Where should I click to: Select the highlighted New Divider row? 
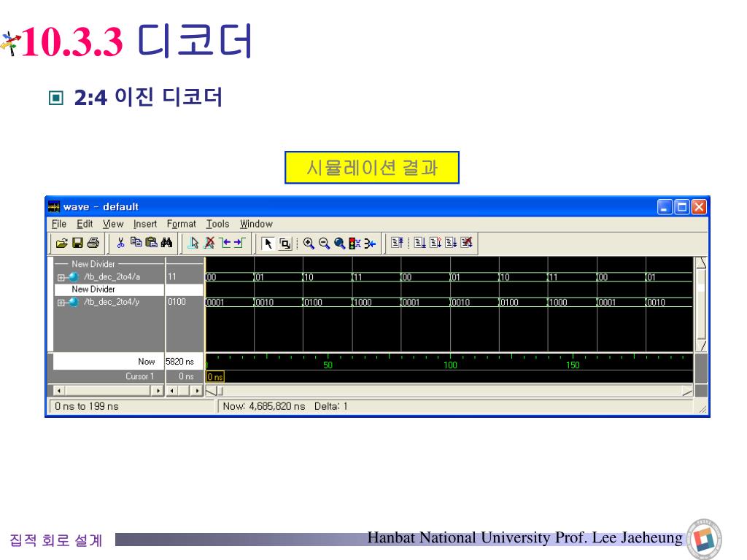click(109, 289)
